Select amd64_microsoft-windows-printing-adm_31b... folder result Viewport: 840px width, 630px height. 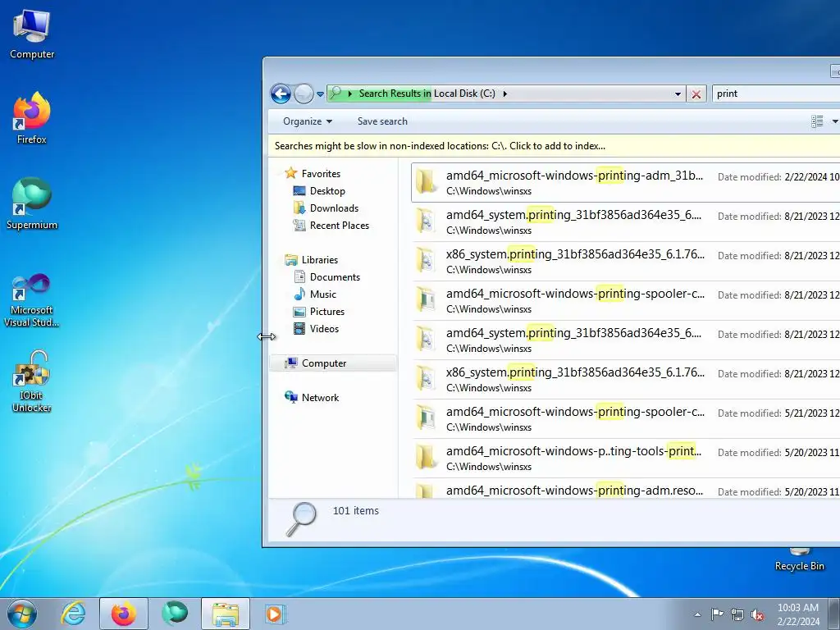[625, 183]
